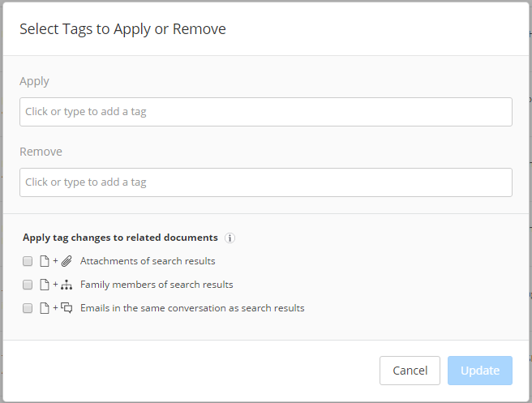Select the 'Family members of search results' label

(x=157, y=285)
